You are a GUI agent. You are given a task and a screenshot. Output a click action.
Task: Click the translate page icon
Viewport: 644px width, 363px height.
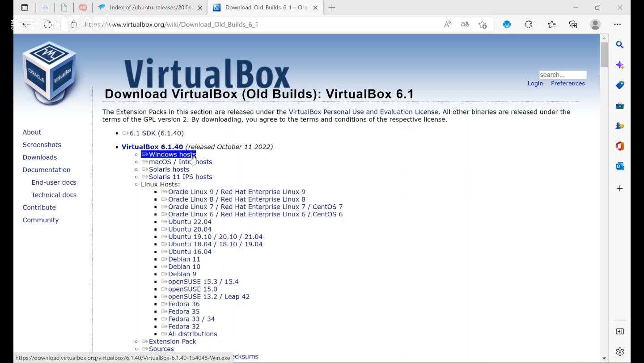pyautogui.click(x=465, y=25)
